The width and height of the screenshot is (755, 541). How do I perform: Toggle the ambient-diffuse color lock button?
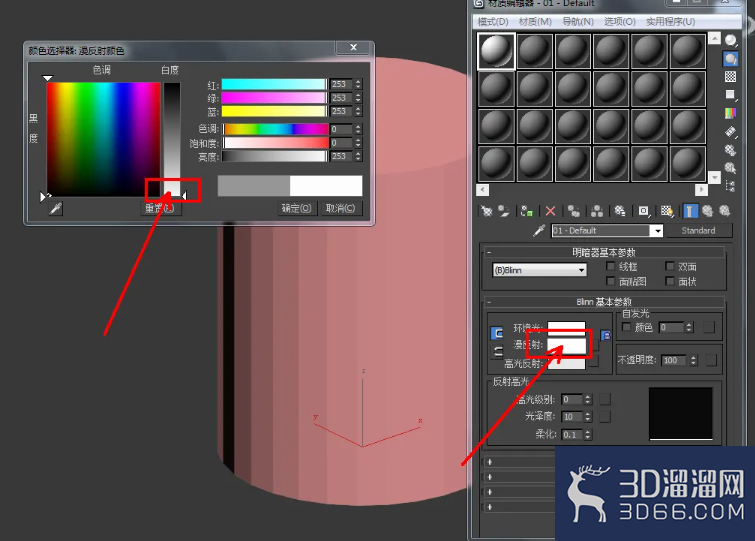[497, 333]
